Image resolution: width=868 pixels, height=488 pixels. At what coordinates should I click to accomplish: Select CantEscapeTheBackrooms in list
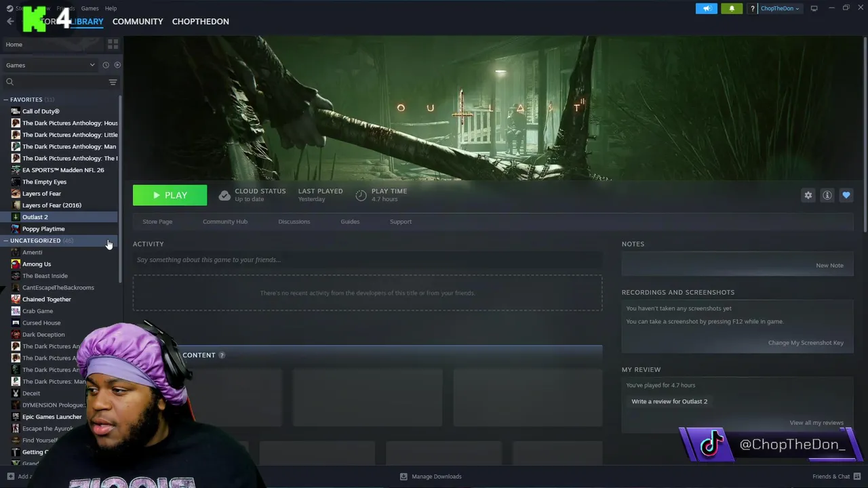click(x=58, y=287)
